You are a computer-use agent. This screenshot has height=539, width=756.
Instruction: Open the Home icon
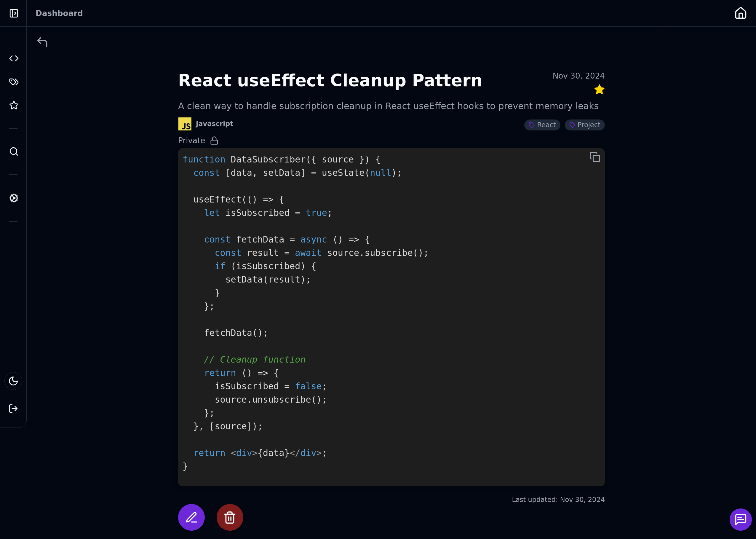740,13
